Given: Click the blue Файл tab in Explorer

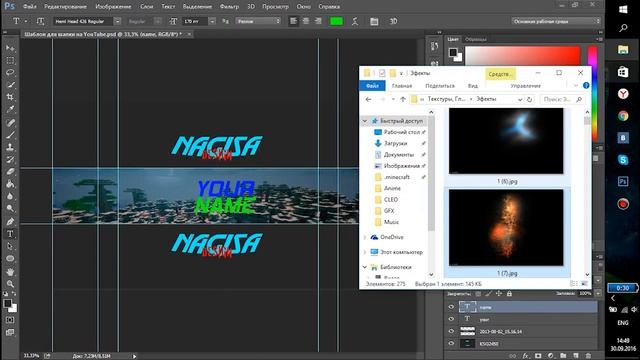Looking at the screenshot, I should coord(373,86).
